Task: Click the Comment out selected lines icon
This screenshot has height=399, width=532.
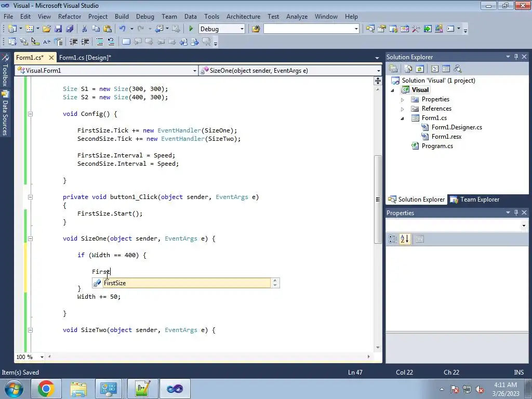Action: pyautogui.click(x=100, y=42)
